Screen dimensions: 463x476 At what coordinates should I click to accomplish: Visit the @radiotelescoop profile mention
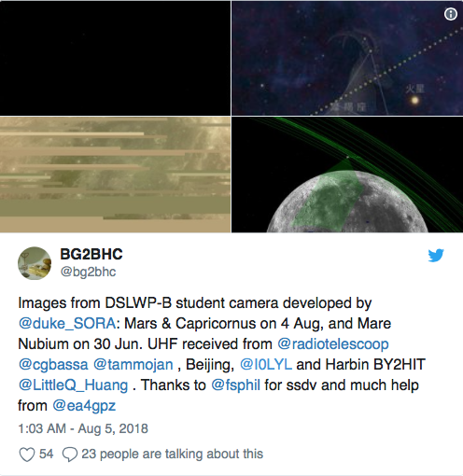333,344
